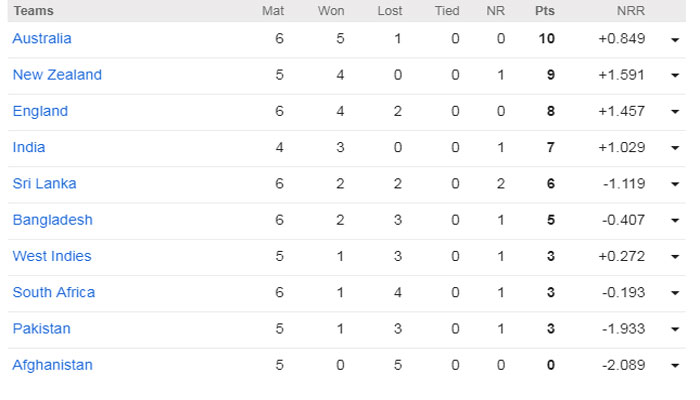Expand the Afghanistan row arrow
This screenshot has width=700, height=400.
pos(676,366)
